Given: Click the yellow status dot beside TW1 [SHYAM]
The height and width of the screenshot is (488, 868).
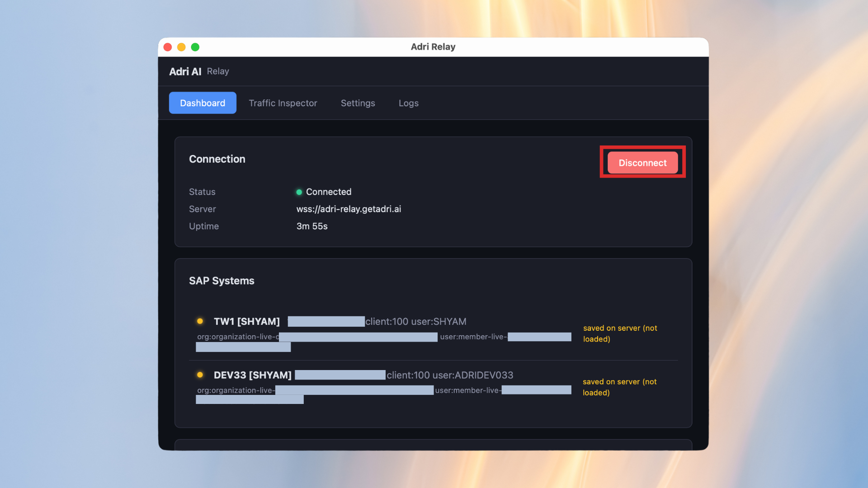Looking at the screenshot, I should 200,321.
